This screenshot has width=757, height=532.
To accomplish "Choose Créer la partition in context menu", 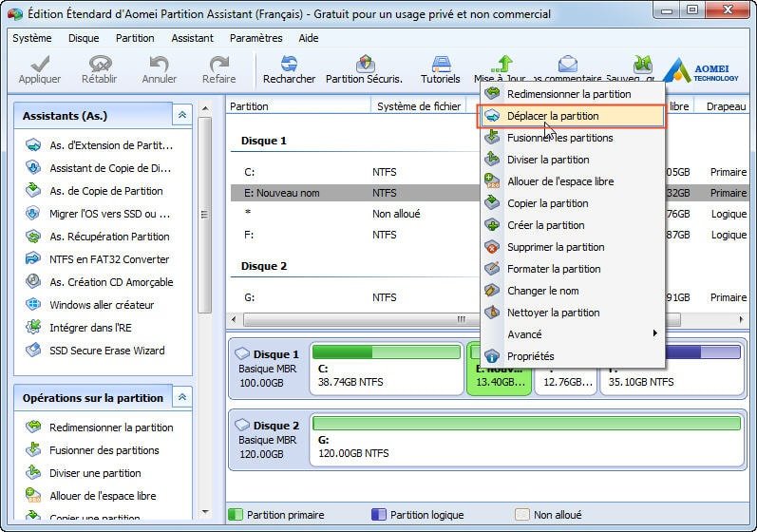I will pyautogui.click(x=573, y=225).
